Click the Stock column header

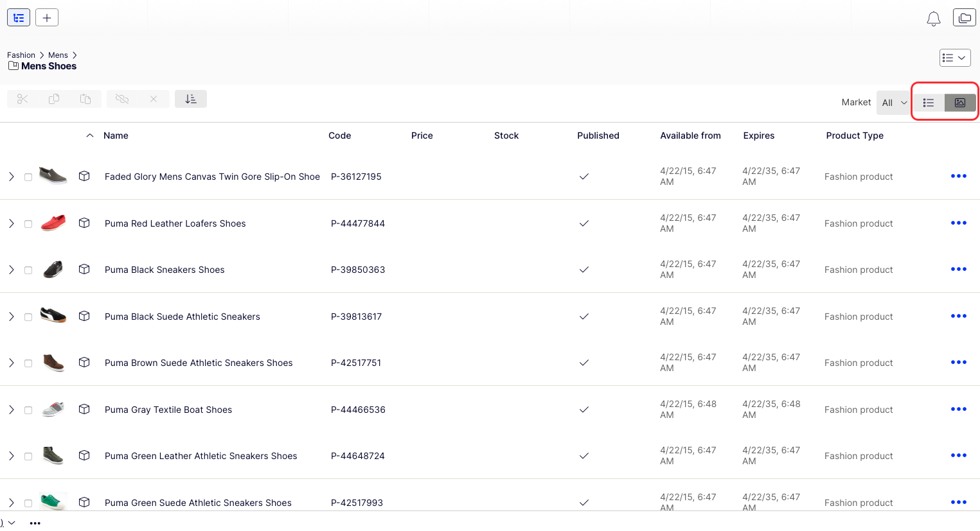(x=506, y=135)
